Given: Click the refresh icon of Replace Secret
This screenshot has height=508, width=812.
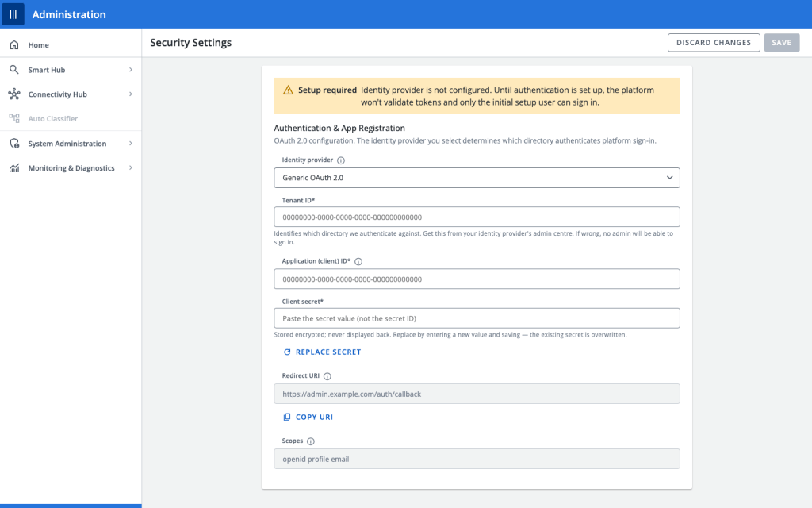Looking at the screenshot, I should click(x=287, y=352).
